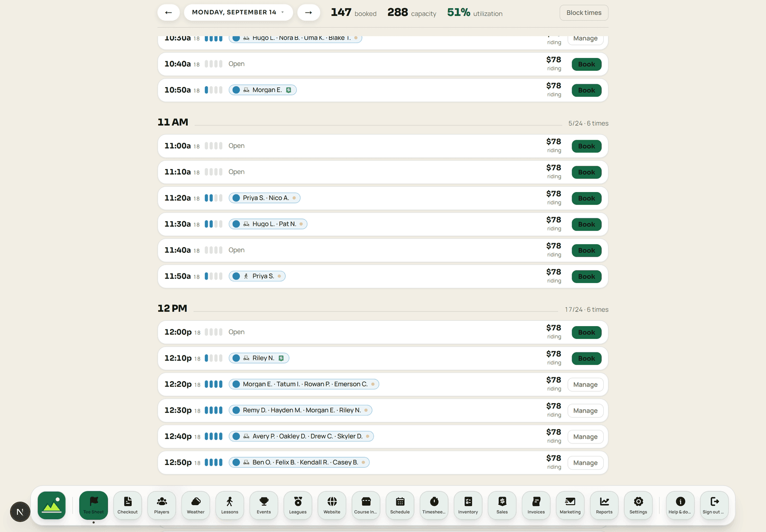766x532 pixels.
Task: Go to next day with right arrow
Action: (x=309, y=12)
